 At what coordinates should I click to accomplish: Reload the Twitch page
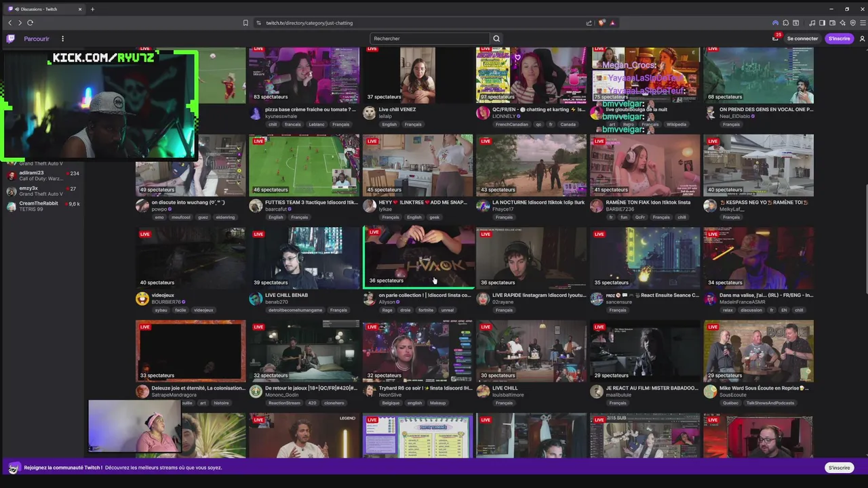pos(30,23)
